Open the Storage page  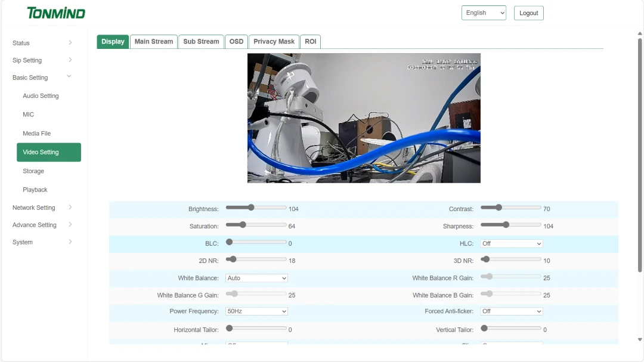click(33, 171)
